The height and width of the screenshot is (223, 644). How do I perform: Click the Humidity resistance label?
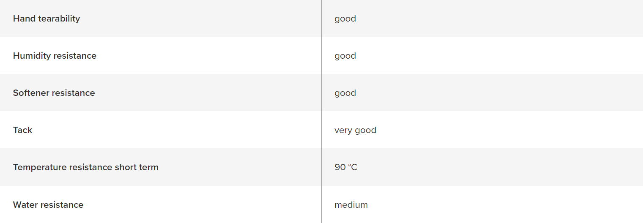55,56
